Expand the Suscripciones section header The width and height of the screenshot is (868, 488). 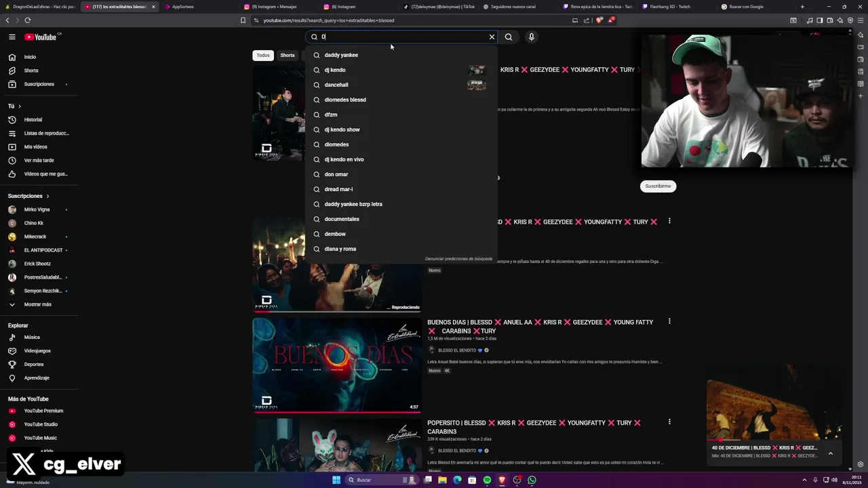point(28,196)
